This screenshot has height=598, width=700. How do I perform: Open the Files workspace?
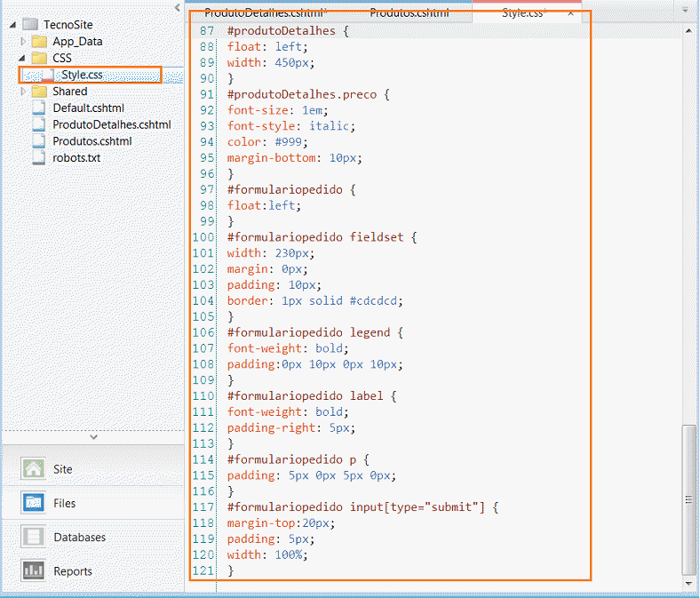pos(93,503)
